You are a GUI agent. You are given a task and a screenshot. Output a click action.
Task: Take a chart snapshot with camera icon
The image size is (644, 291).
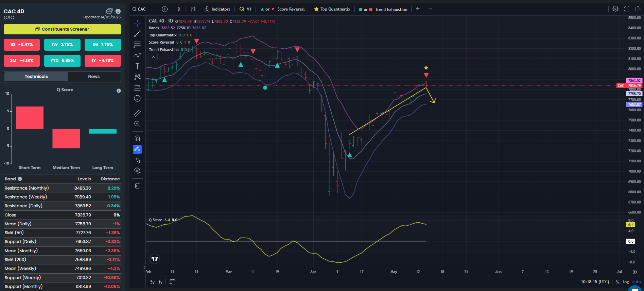tap(638, 9)
